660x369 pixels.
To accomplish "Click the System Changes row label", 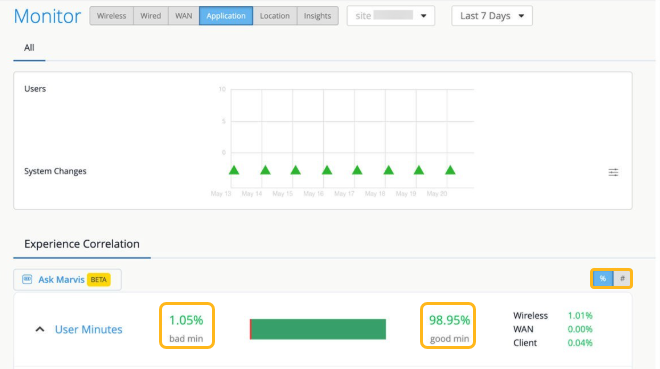I will click(55, 171).
